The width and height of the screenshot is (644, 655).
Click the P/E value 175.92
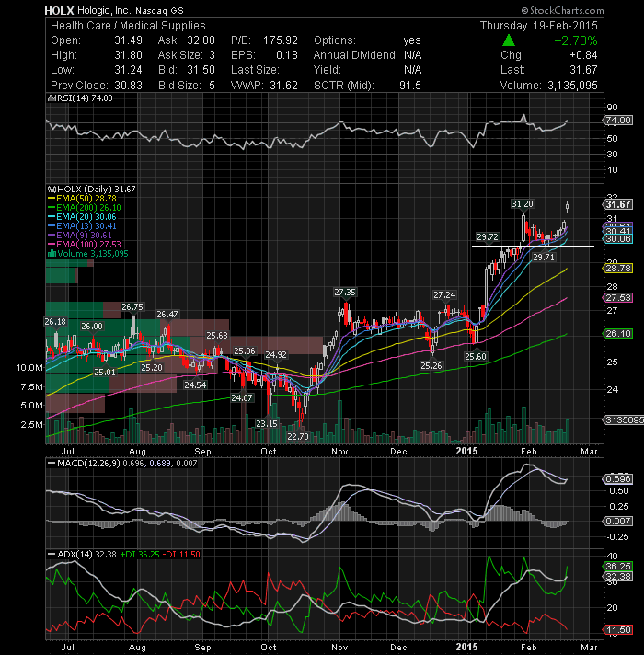click(281, 40)
